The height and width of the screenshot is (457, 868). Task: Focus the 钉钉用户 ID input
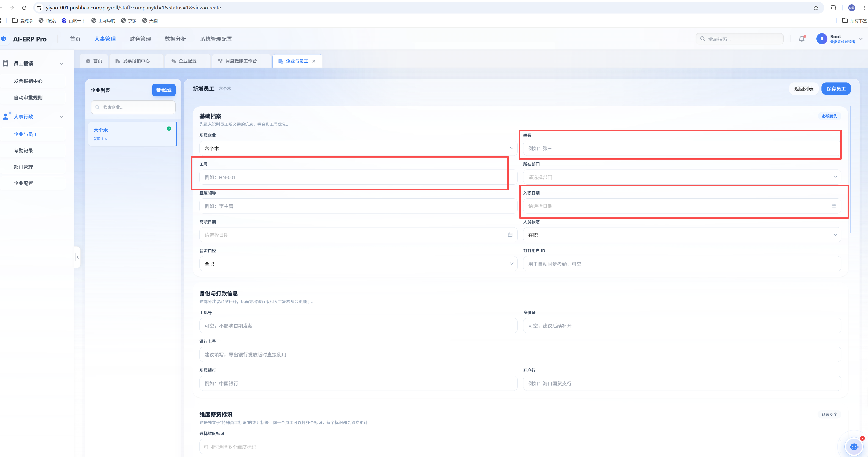(682, 264)
